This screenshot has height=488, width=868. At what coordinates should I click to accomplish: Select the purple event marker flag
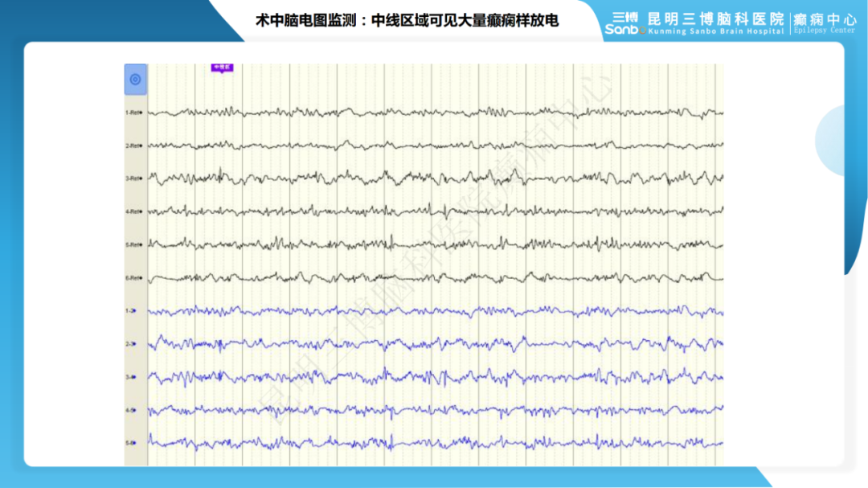pyautogui.click(x=222, y=68)
